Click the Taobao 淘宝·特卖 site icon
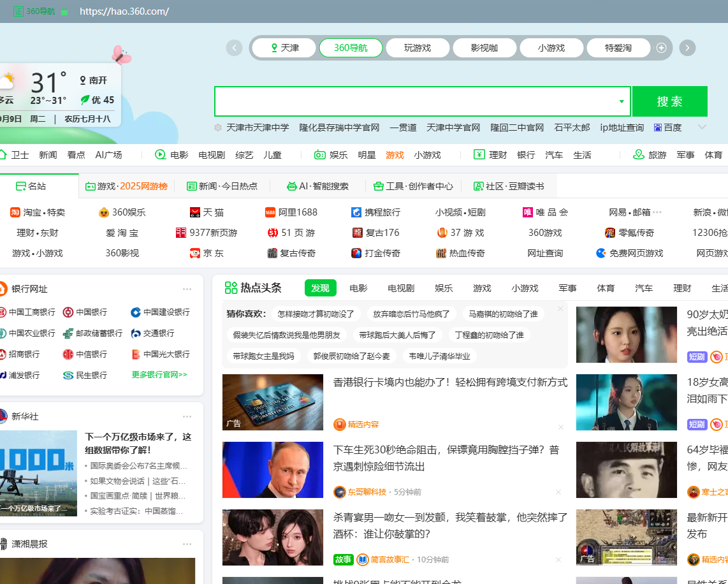The height and width of the screenshot is (584, 728). coord(15,212)
